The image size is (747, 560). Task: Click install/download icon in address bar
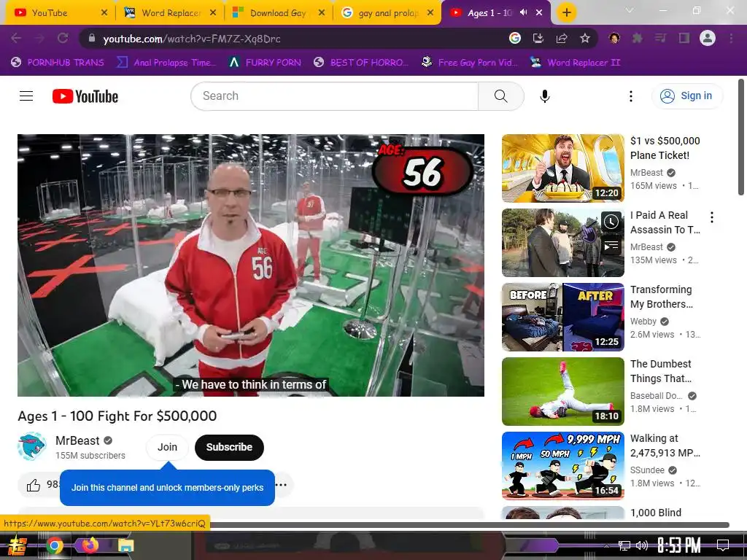click(538, 38)
